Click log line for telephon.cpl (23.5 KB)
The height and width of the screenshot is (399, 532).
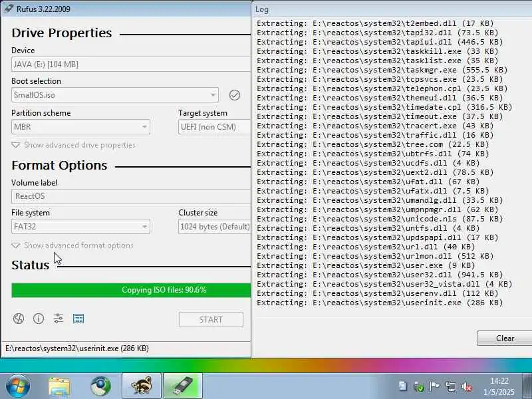(382, 88)
